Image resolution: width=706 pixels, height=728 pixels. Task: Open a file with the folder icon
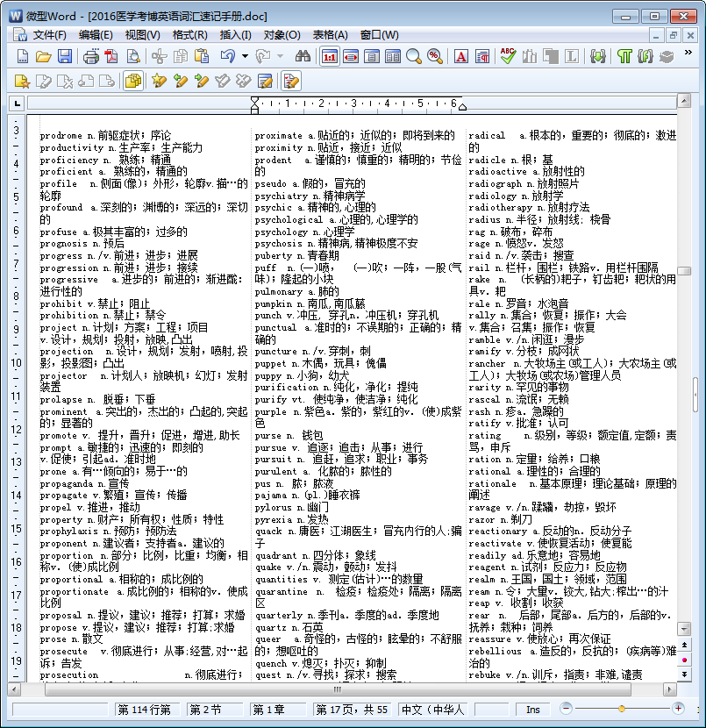[43, 57]
